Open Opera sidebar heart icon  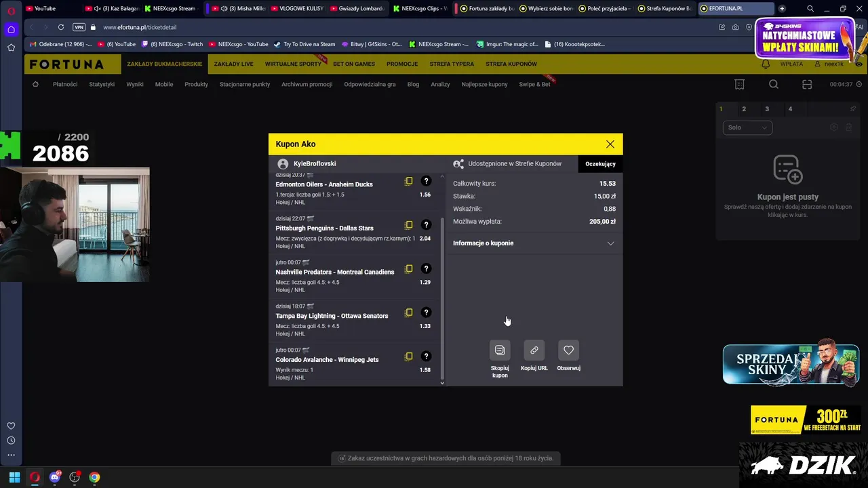tap(11, 426)
